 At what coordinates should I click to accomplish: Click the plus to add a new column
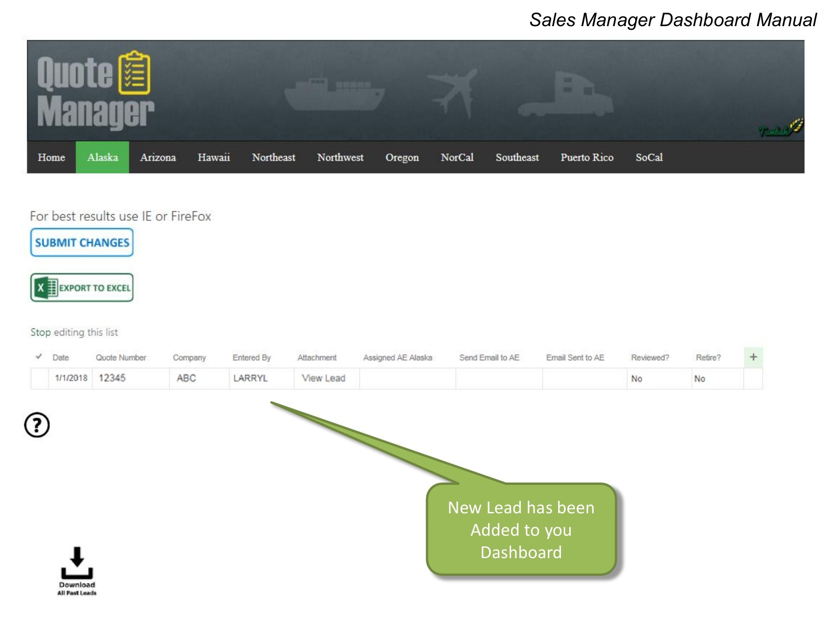753,357
